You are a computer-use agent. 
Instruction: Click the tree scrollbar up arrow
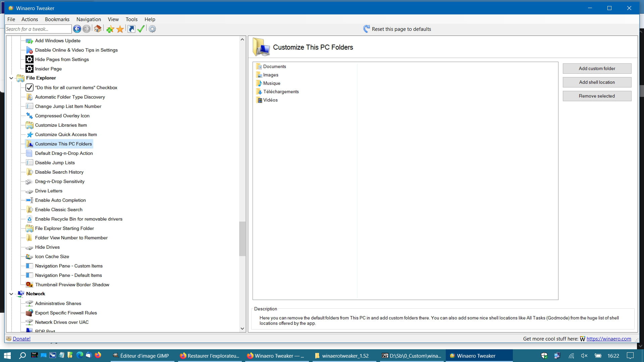coord(242,40)
